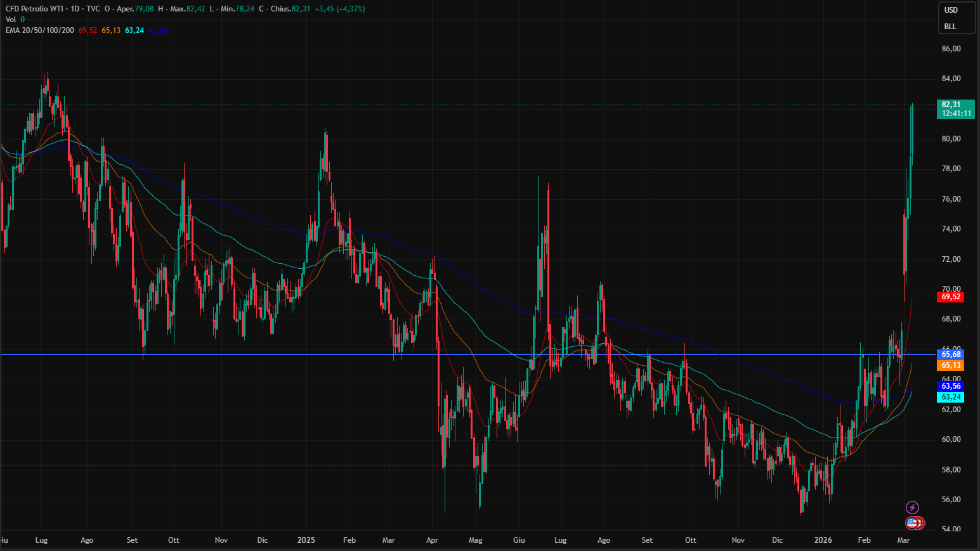Click the Vol indicator legend
980x551 pixels.
pos(11,20)
